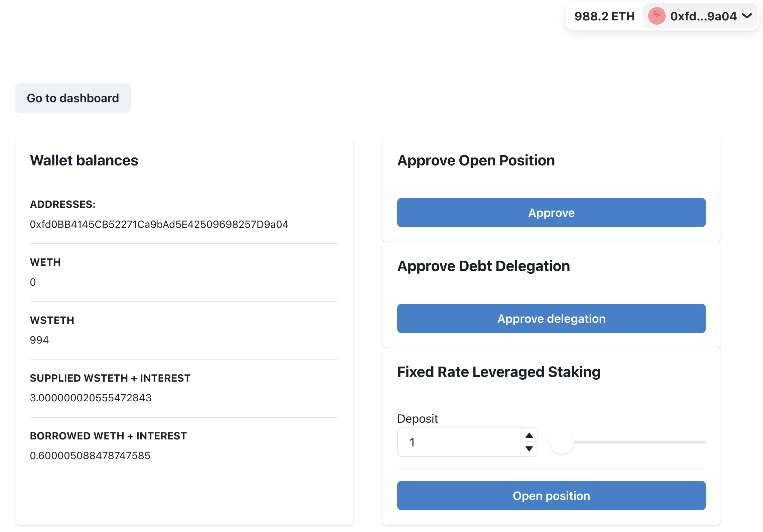The width and height of the screenshot is (763, 532).
Task: Decrease deposit with down stepper arrow
Action: pos(529,449)
